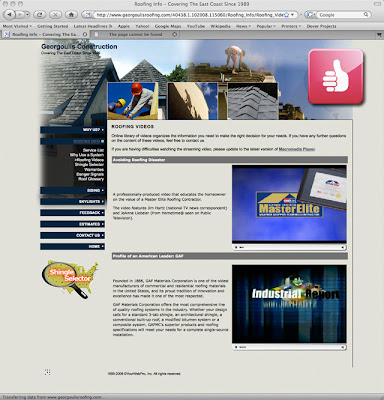Open the SIDING navigation menu
384x400 pixels.
click(73, 190)
